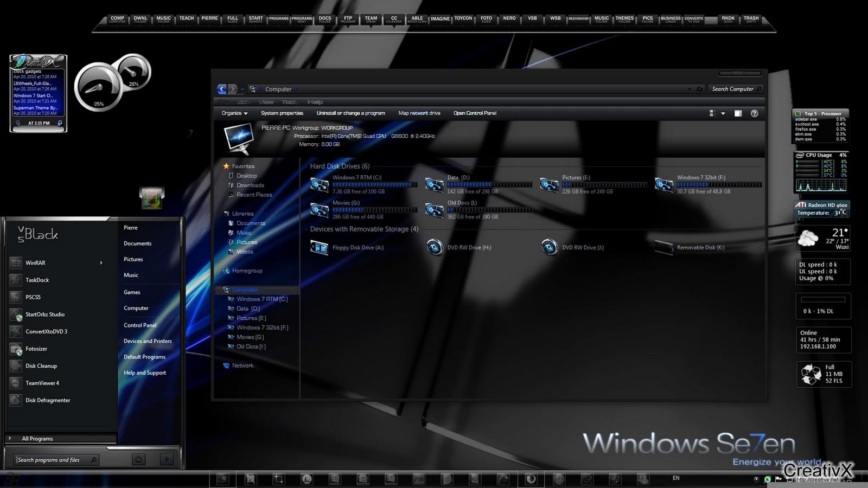868x488 pixels.
Task: Open Devices and Printers in the Start menu
Action: click(148, 341)
